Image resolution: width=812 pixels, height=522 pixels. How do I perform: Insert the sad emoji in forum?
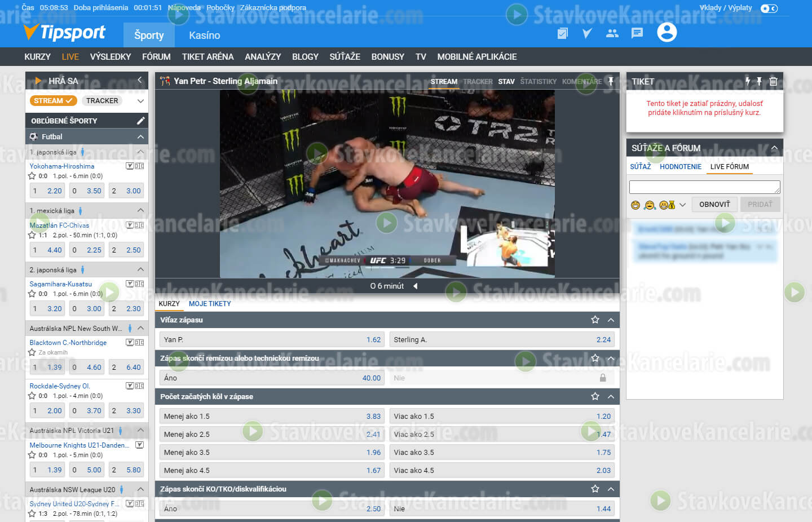(x=650, y=205)
